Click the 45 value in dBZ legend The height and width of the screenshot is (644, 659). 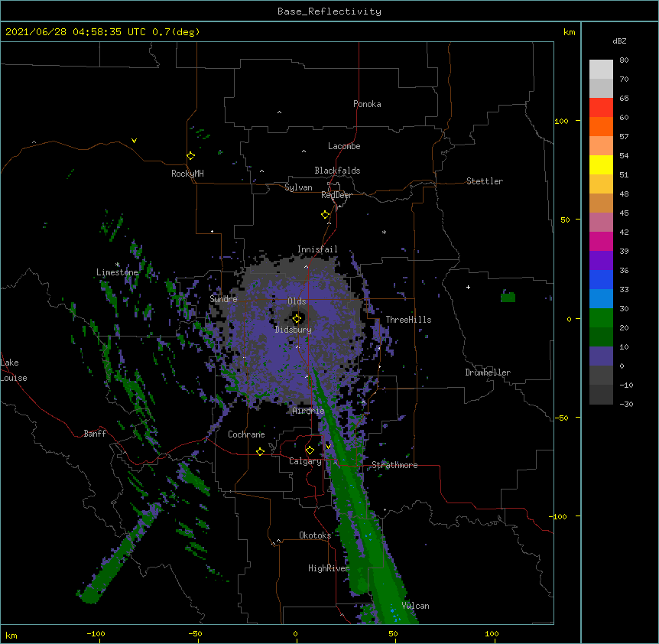tap(624, 213)
